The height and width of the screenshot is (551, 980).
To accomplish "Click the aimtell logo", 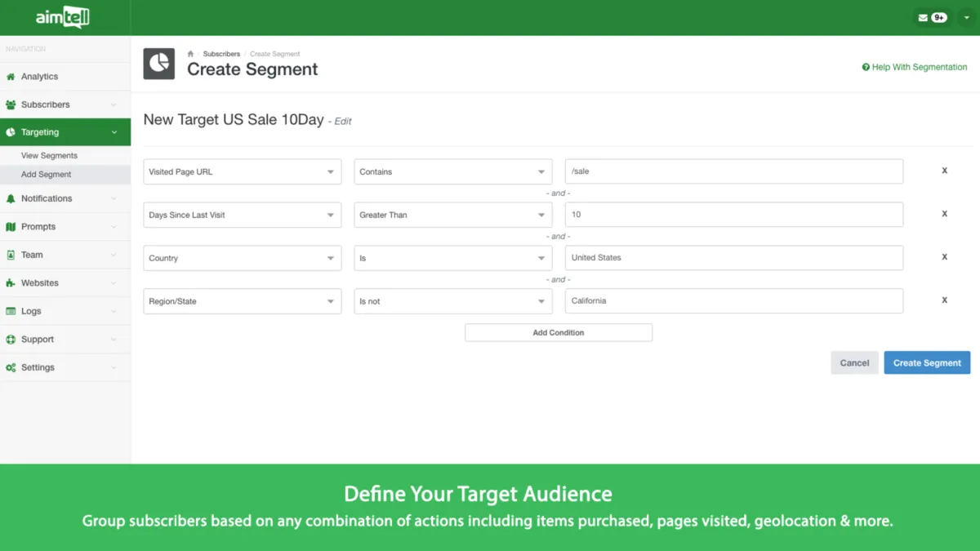I will click(63, 17).
